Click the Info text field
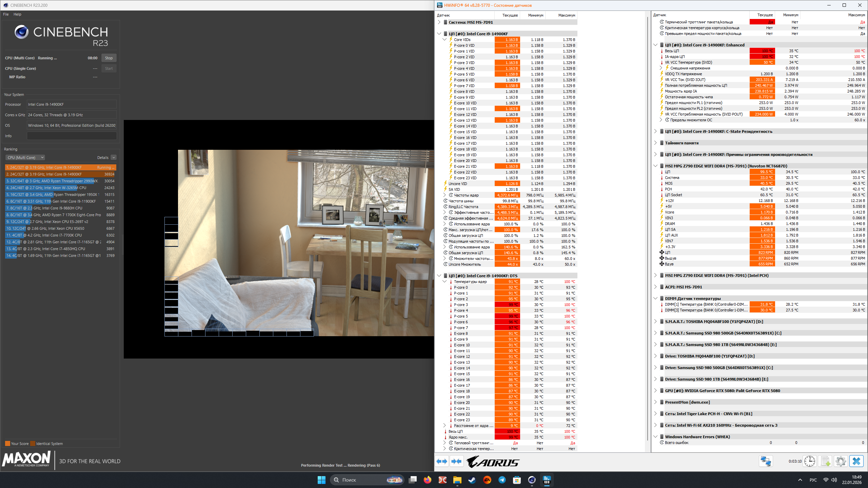 [x=72, y=136]
